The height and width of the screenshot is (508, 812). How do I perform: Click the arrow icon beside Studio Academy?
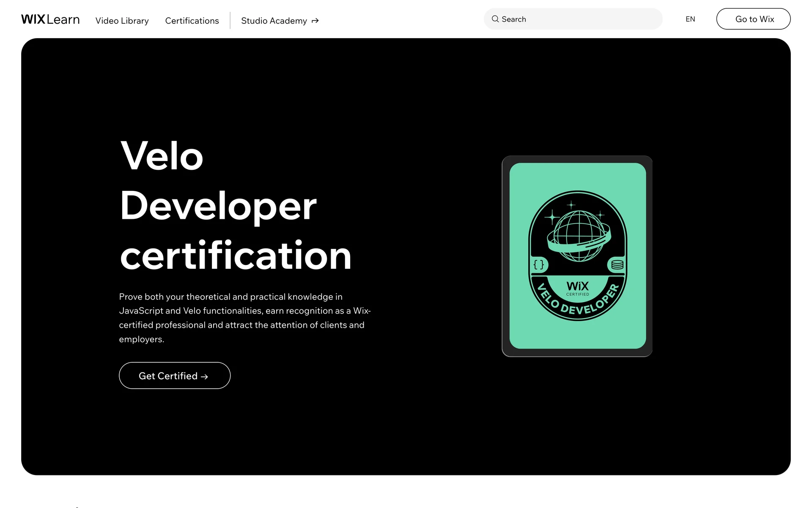(315, 21)
